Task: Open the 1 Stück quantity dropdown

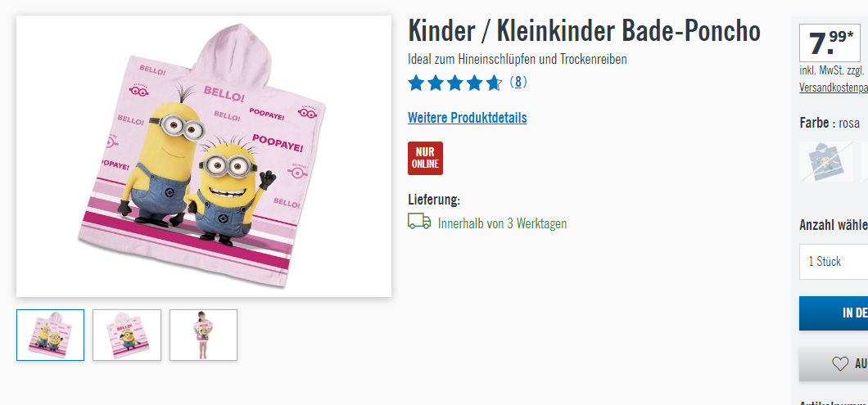Action: pos(834,261)
